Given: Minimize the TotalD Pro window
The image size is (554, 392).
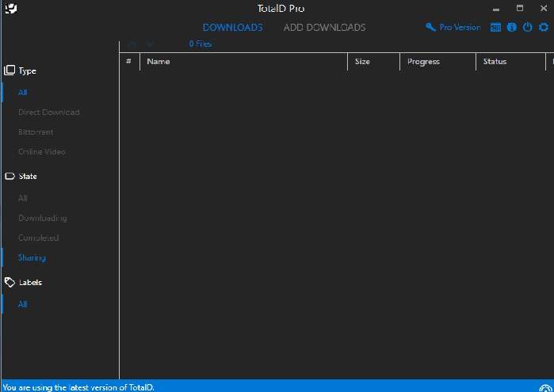Looking at the screenshot, I should pyautogui.click(x=496, y=9).
